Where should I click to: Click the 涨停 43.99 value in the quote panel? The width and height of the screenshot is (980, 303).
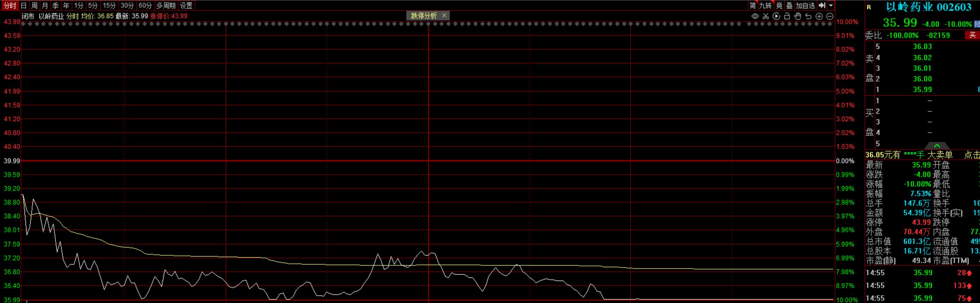click(921, 222)
